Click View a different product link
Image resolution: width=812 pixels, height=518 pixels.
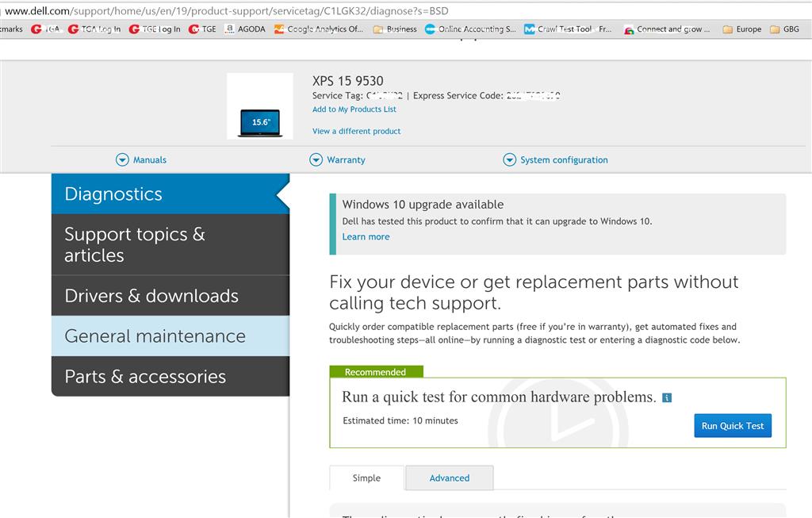pyautogui.click(x=356, y=131)
